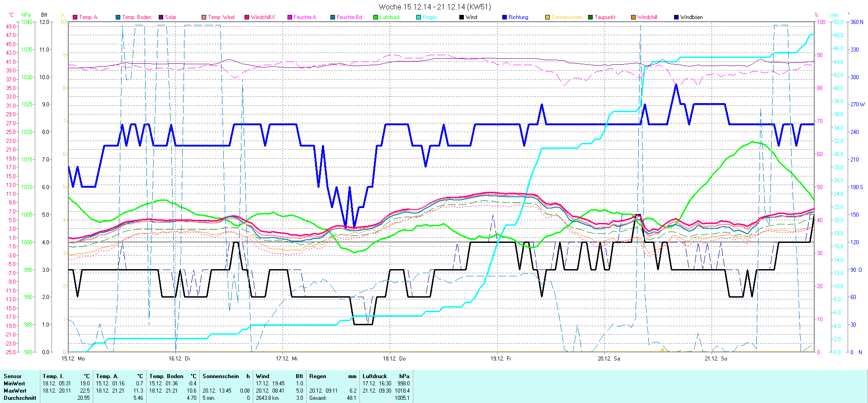Click the pink Temp. A. legend swatch

(x=75, y=17)
